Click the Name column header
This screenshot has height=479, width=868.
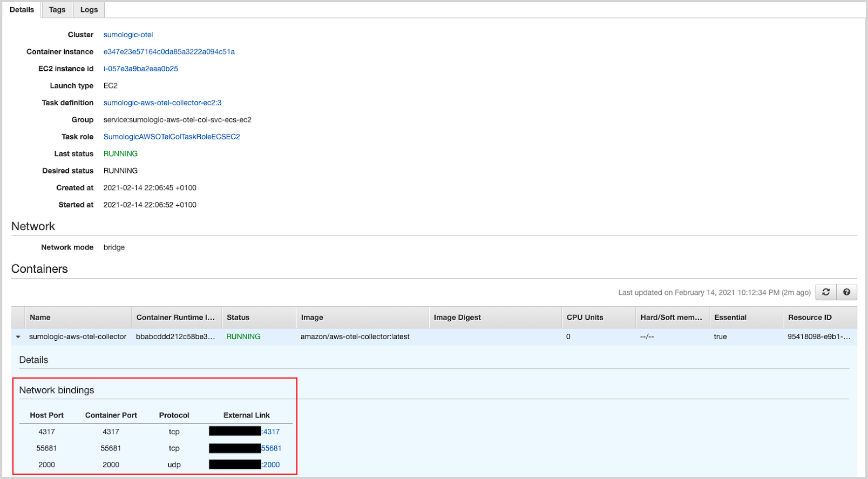point(40,318)
